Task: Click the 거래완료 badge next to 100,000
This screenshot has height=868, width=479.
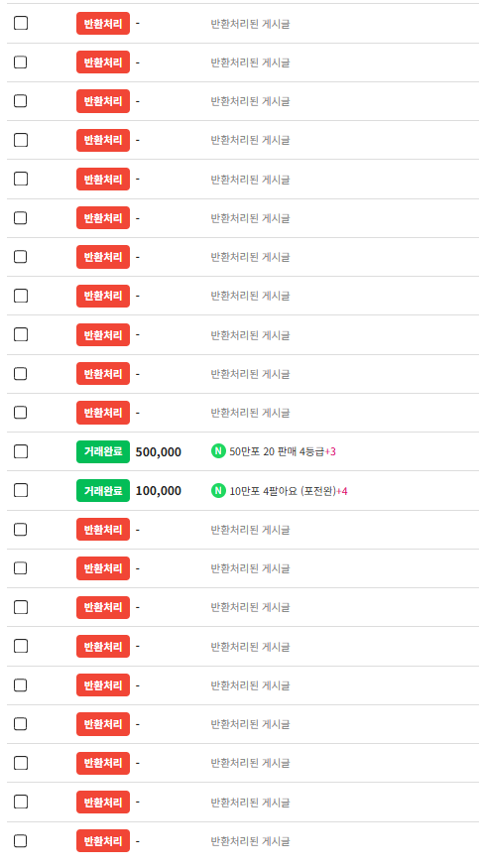Action: tap(103, 490)
